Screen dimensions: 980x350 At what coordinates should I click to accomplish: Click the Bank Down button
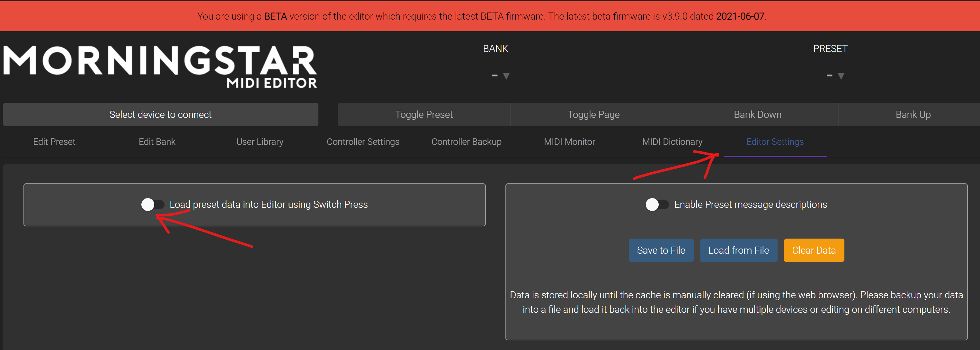pyautogui.click(x=757, y=114)
